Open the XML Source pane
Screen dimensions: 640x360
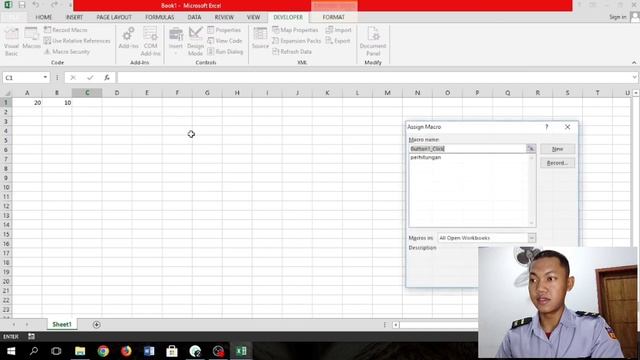pos(260,38)
